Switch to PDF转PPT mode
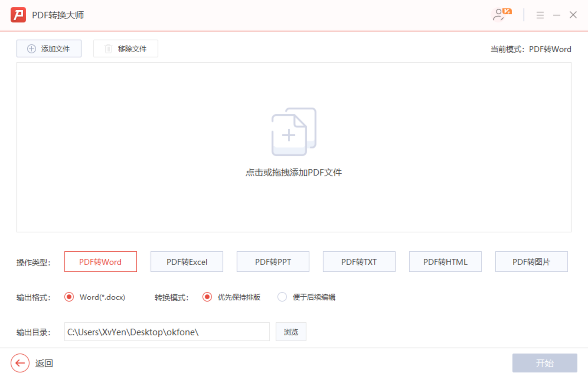Viewport: 588px width, 376px height. coord(273,262)
